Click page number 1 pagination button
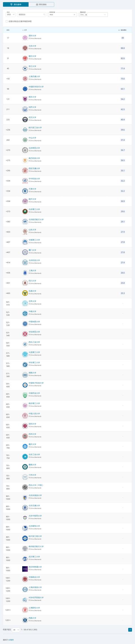Screen dimensions: 135x644 tap(130, 630)
